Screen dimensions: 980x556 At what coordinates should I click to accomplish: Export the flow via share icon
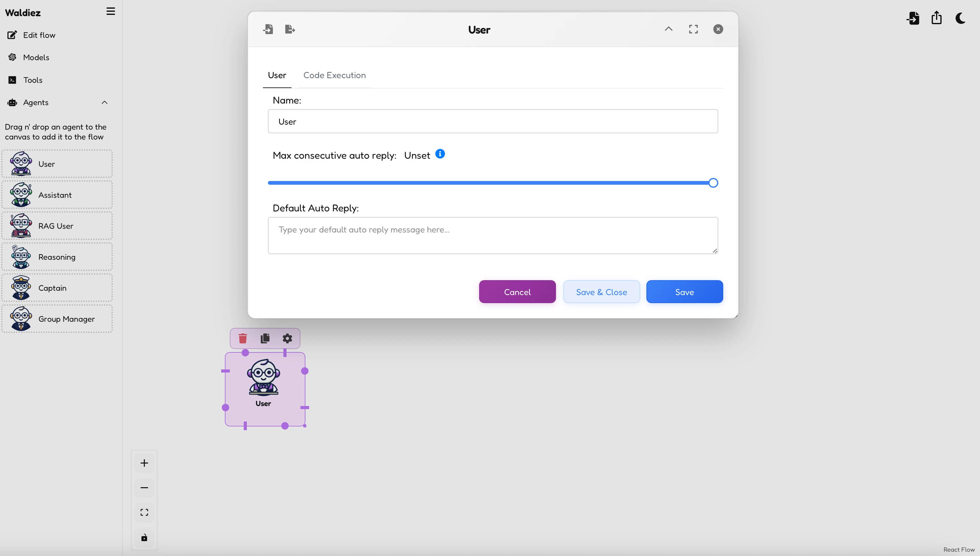937,18
